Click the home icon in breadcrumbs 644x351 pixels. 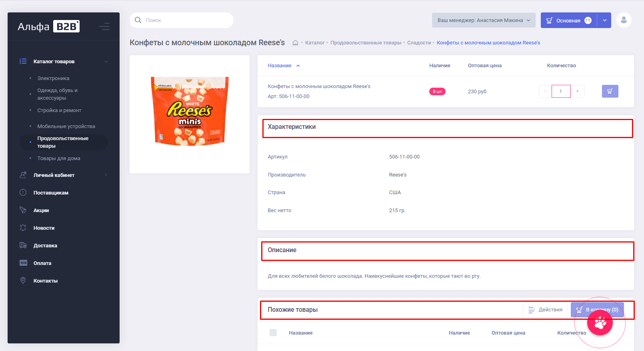pyautogui.click(x=295, y=43)
